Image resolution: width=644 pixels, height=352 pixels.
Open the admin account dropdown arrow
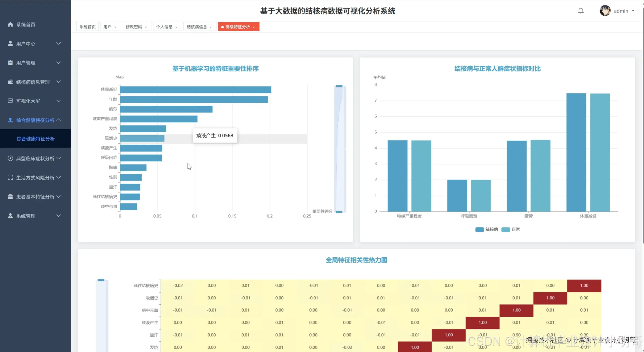click(633, 11)
